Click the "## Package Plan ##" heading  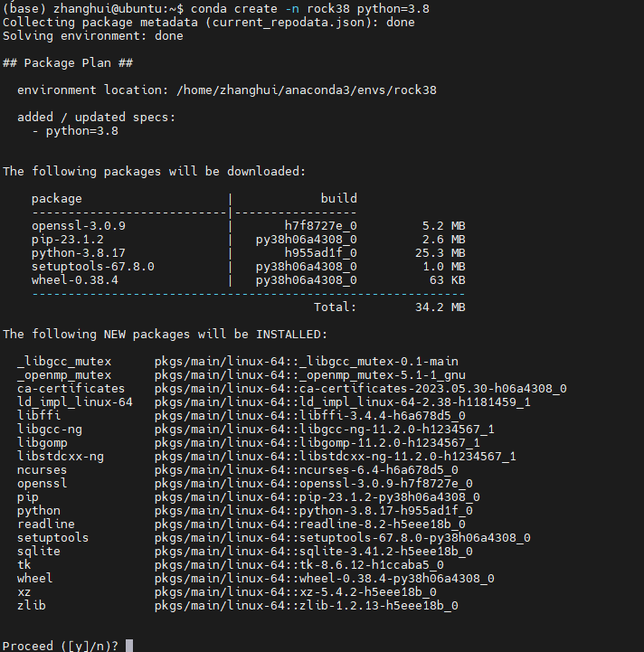(68, 62)
